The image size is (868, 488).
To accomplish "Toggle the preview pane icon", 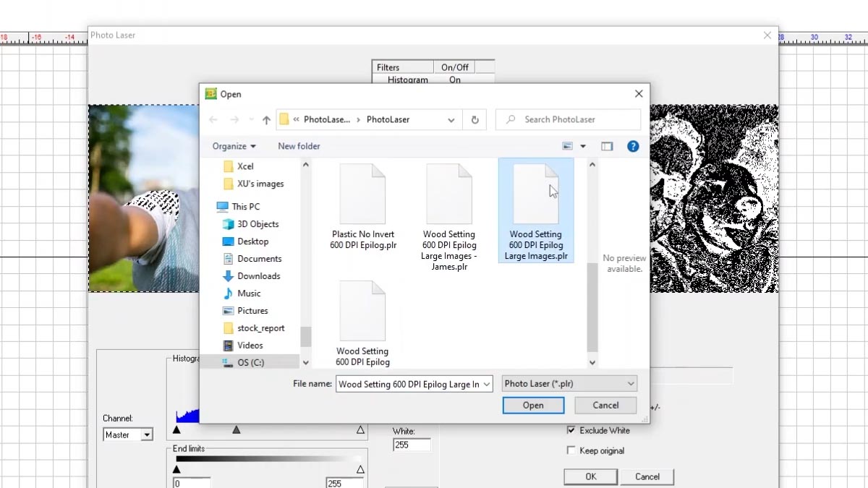I will [x=607, y=146].
